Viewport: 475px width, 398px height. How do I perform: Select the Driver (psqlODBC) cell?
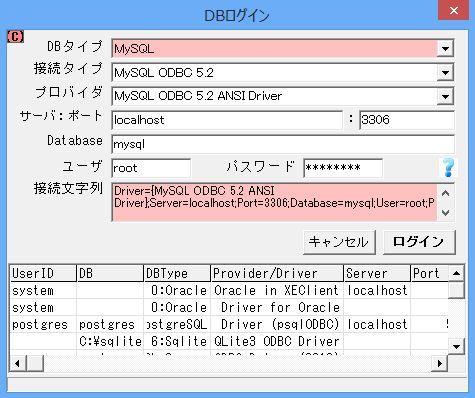pyautogui.click(x=277, y=325)
